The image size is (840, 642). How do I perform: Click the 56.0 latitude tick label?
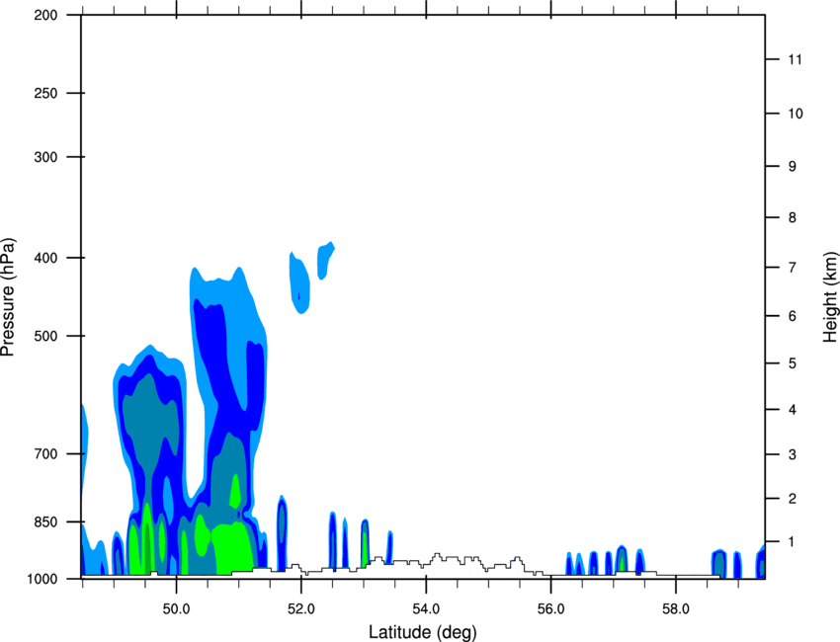(550, 609)
